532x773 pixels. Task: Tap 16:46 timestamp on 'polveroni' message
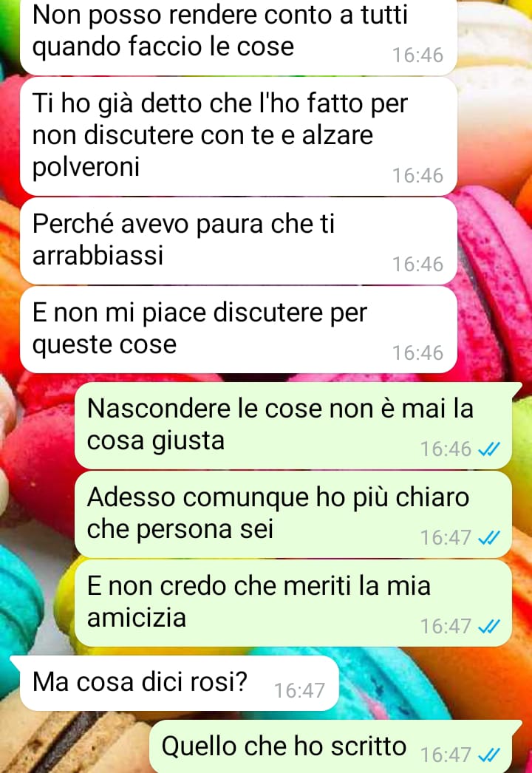[x=417, y=175]
